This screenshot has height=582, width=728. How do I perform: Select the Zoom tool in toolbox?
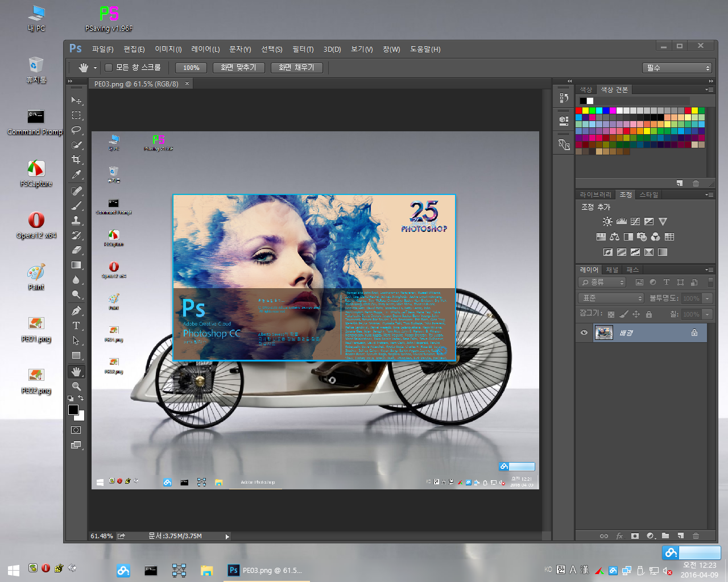76,386
